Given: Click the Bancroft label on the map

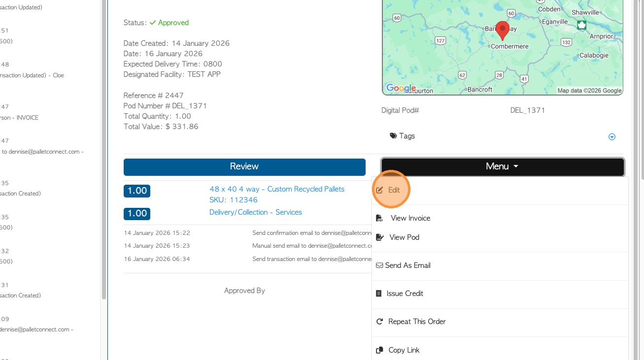Looking at the screenshot, I should pyautogui.click(x=479, y=90).
